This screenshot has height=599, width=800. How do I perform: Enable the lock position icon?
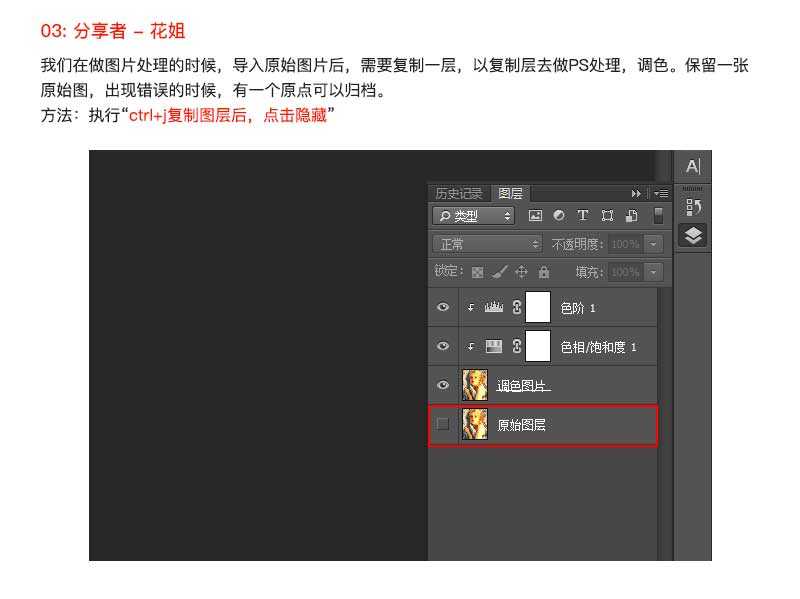point(523,270)
